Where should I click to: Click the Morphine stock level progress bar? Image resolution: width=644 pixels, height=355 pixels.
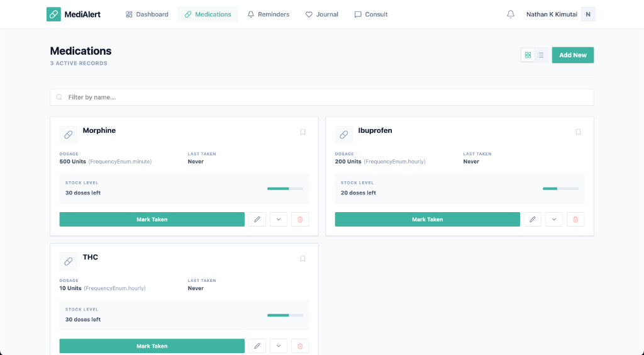tap(285, 188)
